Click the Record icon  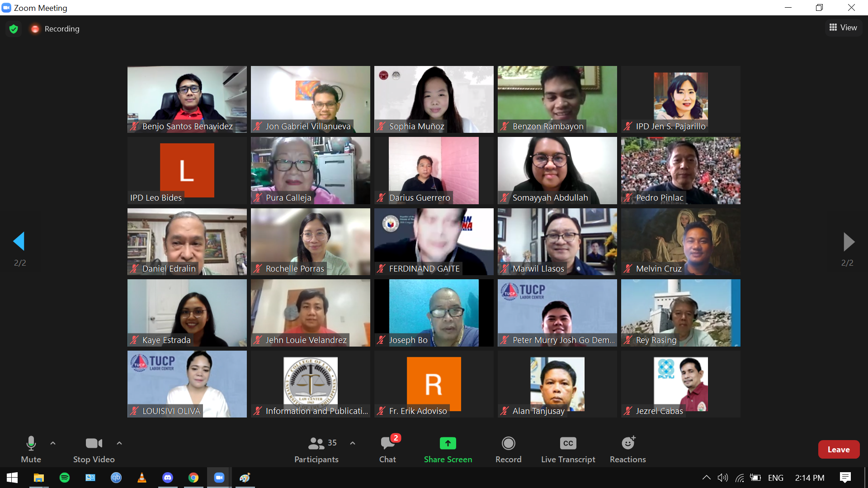(x=508, y=444)
